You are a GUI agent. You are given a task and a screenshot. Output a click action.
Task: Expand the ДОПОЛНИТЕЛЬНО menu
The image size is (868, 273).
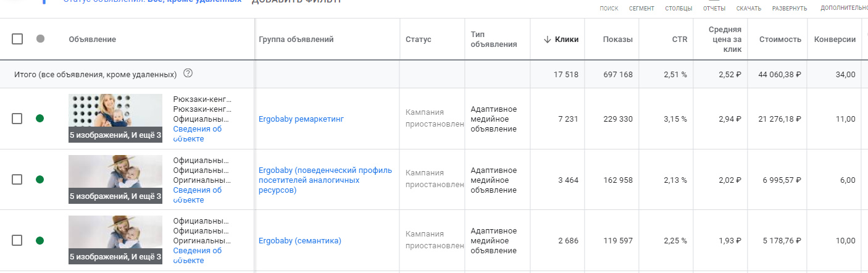[x=844, y=8]
